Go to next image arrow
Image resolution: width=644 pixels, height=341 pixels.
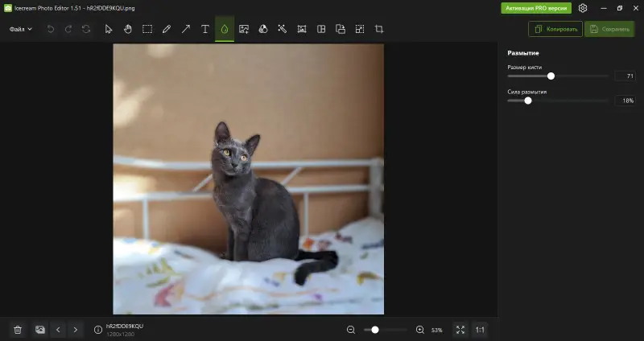point(75,330)
